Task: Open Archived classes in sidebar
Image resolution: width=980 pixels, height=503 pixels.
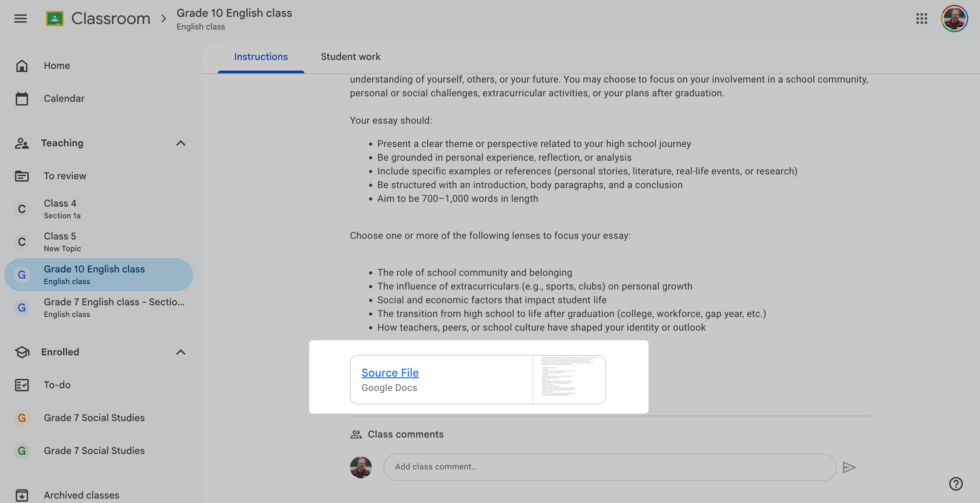Action: pyautogui.click(x=81, y=495)
